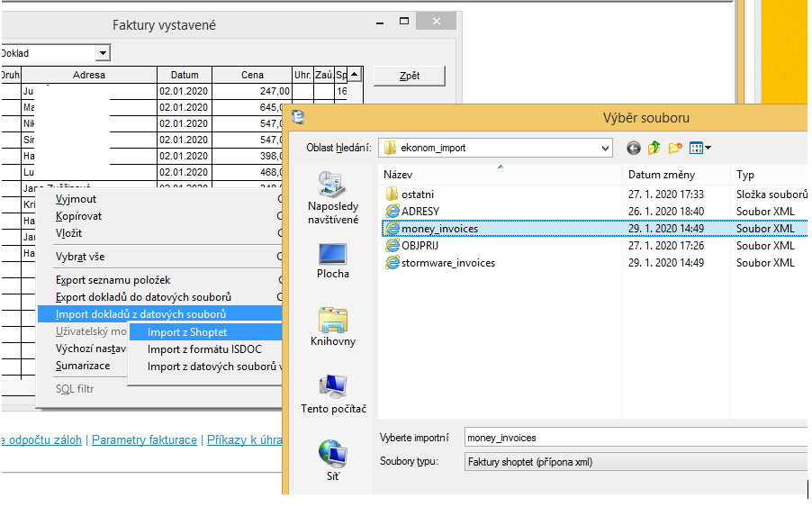
Task: Click the Uhr. column header
Action: [303, 75]
